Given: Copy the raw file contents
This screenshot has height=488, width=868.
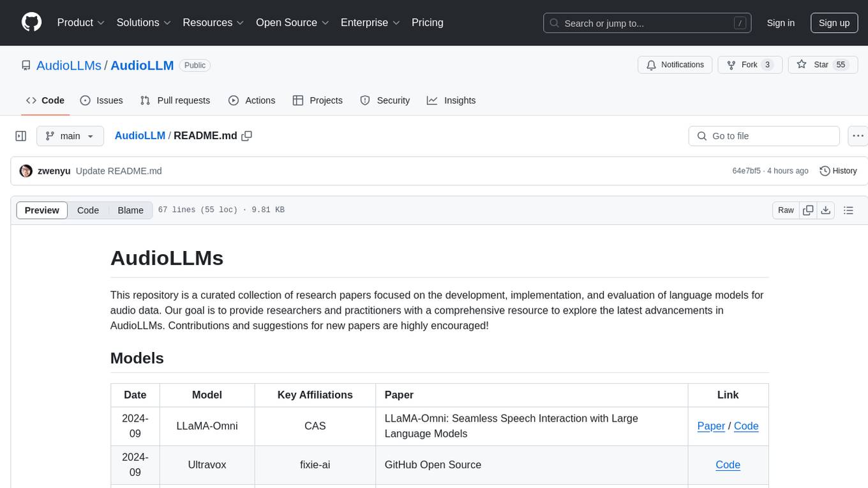Looking at the screenshot, I should click(808, 210).
